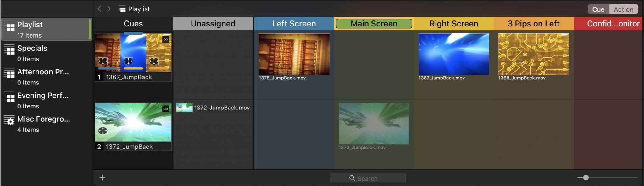Select the 1372_JumpBack.mov item in Unassigned
The image size is (644, 186).
(213, 108)
